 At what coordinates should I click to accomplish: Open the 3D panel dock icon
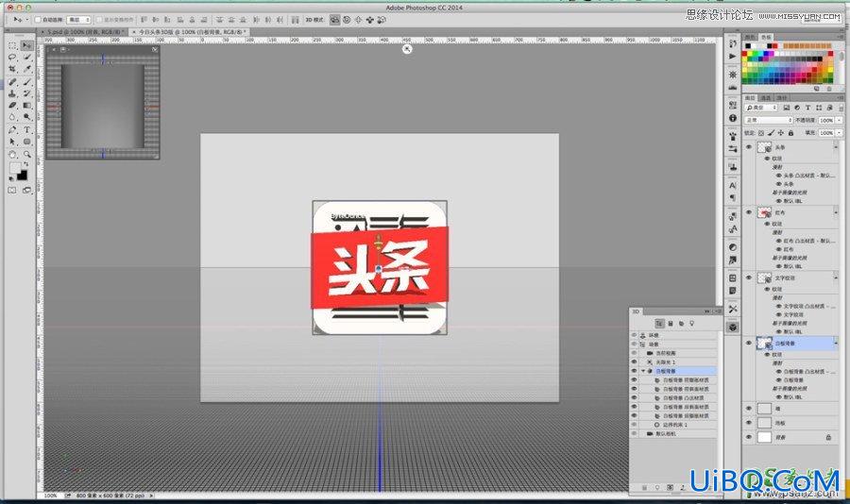pos(733,327)
